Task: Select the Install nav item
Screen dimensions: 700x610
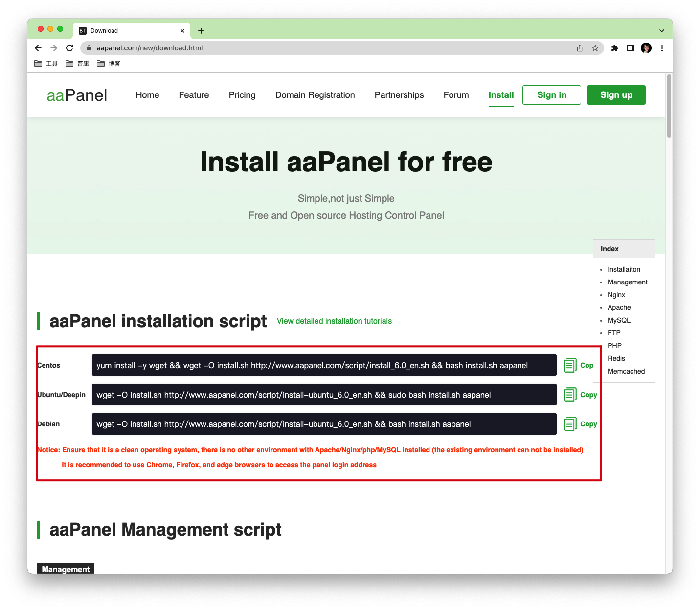Action: 501,95
